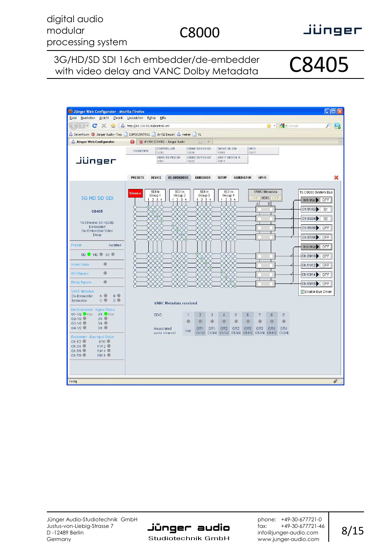Switch to the EMBEDDER tab
Screen dimensions: 392x555
pyautogui.click(x=203, y=178)
